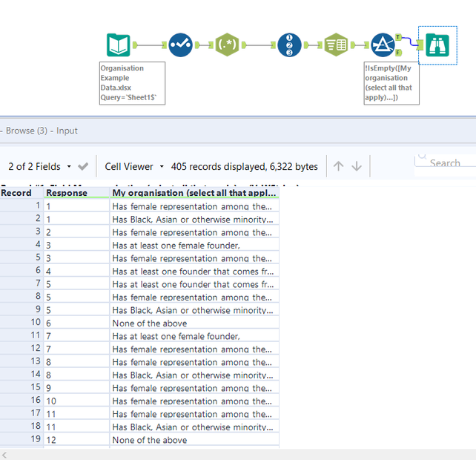Apply field selection with checkmark
This screenshot has height=460, width=476.
[83, 166]
